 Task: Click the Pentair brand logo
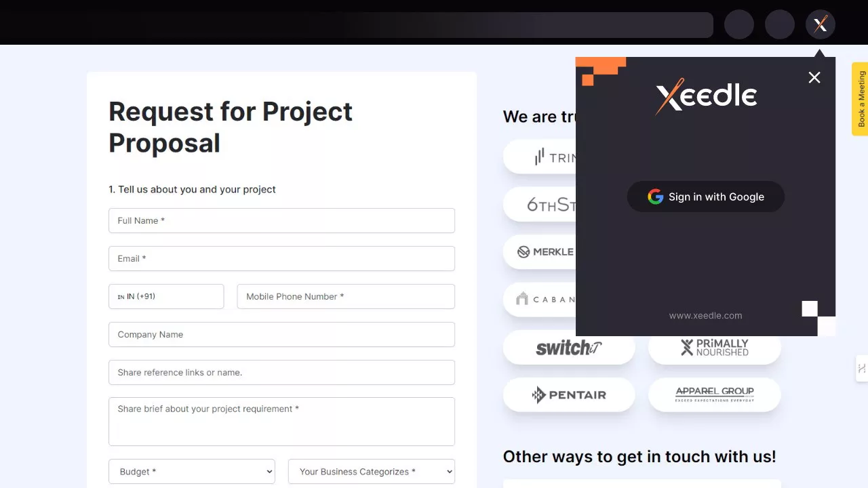[x=569, y=394]
